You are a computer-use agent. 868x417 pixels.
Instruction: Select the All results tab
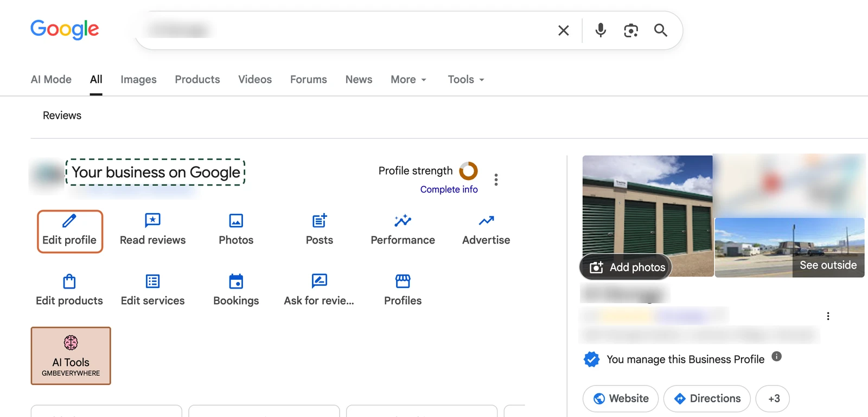(x=96, y=79)
